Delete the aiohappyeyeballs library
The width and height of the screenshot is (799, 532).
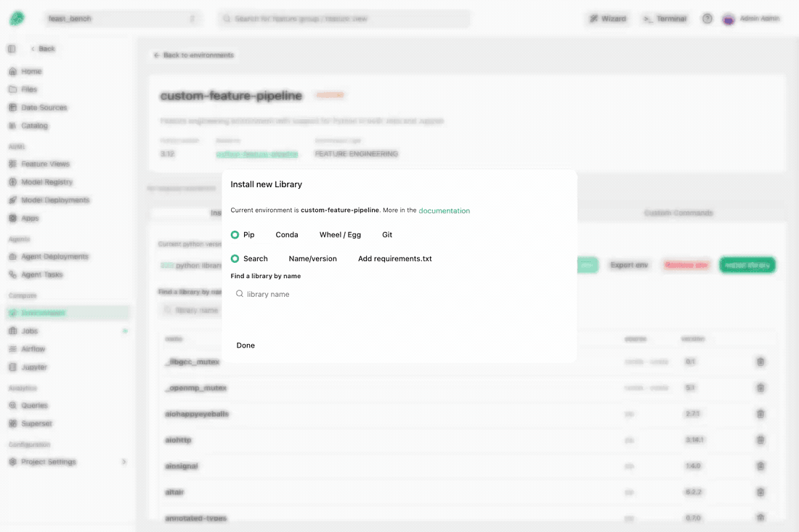coord(761,414)
